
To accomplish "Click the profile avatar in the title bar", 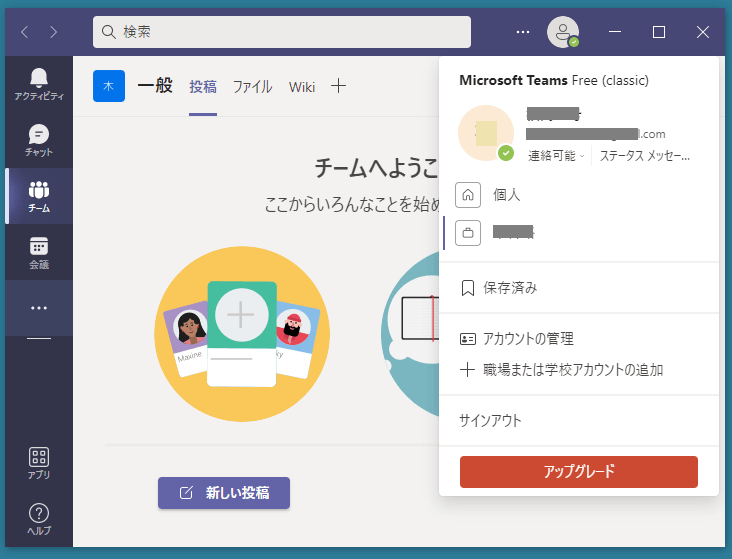I will coord(563,32).
